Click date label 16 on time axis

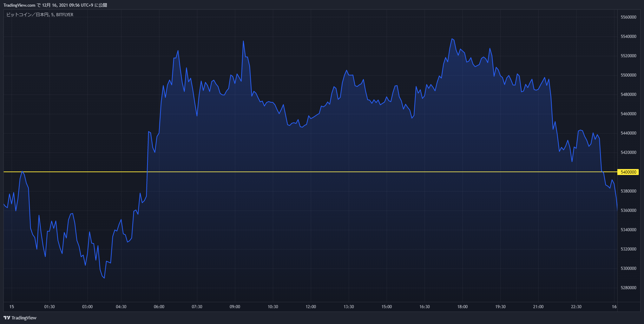(614, 307)
